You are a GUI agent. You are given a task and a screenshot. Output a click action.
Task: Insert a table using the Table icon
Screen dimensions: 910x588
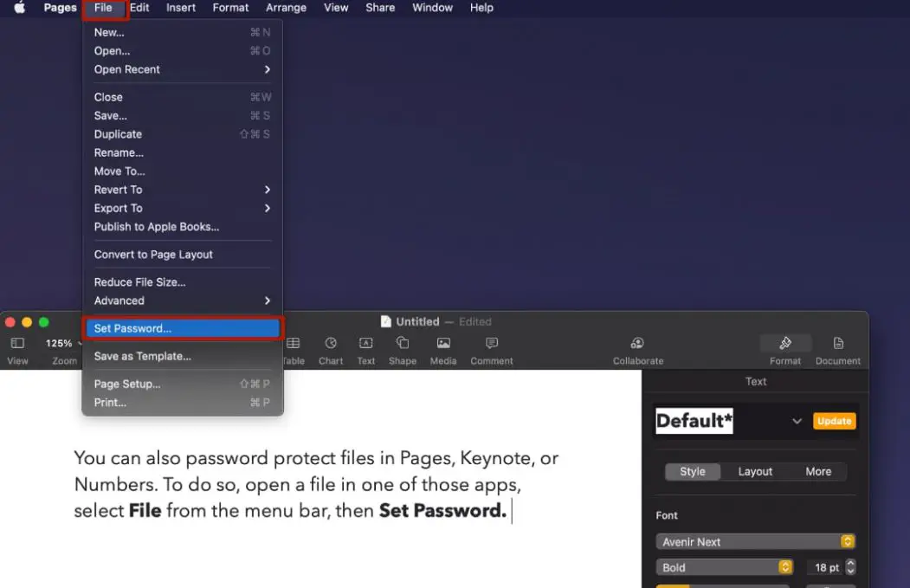(x=294, y=342)
